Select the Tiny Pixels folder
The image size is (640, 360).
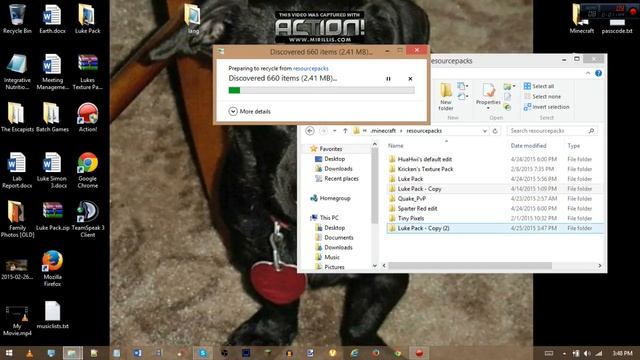click(494, 218)
